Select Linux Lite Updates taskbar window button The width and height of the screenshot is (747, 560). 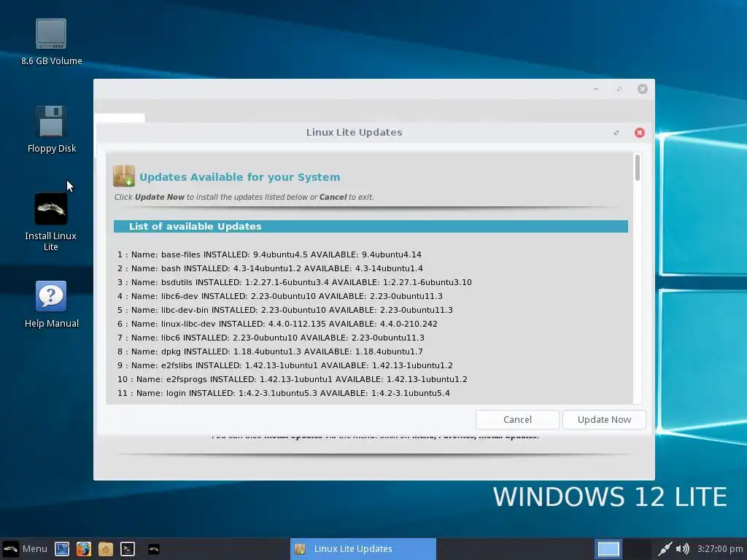click(363, 548)
